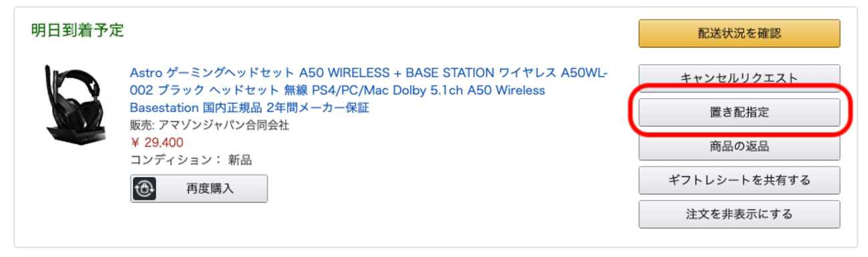The width and height of the screenshot is (868, 257).
Task: Select the 置き配指定 button
Action: point(739,112)
